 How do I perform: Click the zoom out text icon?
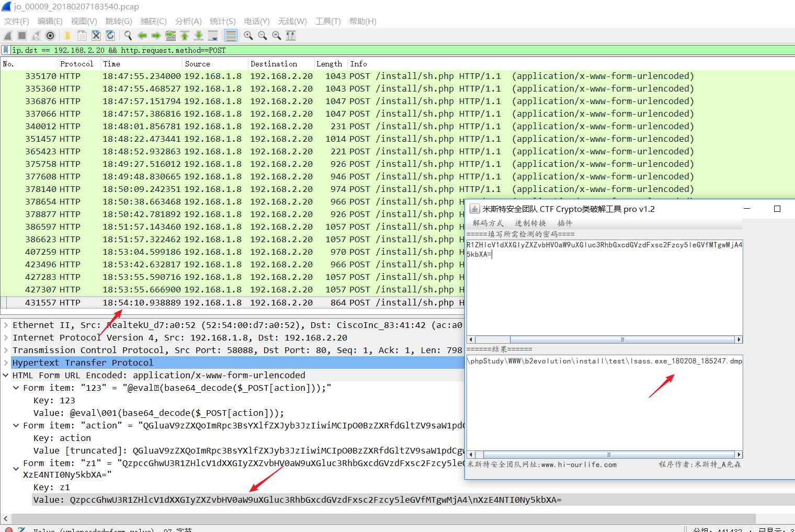coord(263,36)
